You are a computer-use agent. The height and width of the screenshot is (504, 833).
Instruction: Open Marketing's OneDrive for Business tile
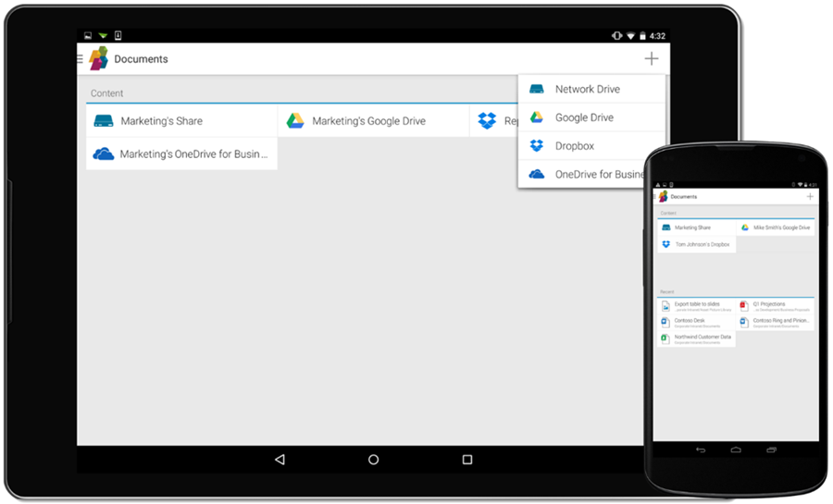click(x=181, y=154)
